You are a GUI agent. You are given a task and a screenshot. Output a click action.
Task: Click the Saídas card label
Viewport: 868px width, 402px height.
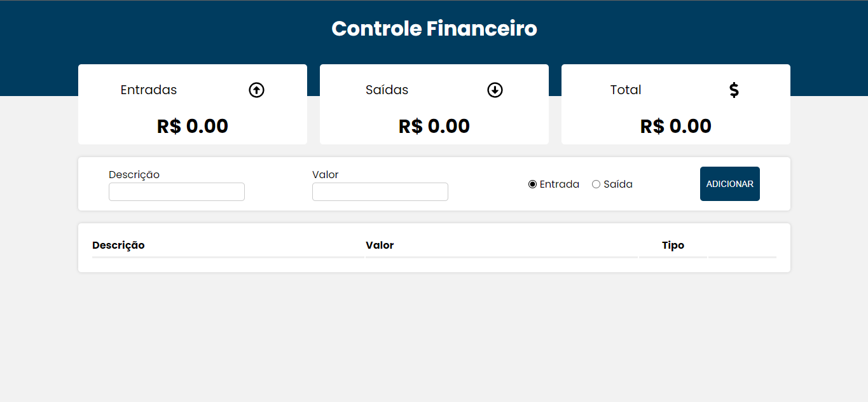pos(387,90)
